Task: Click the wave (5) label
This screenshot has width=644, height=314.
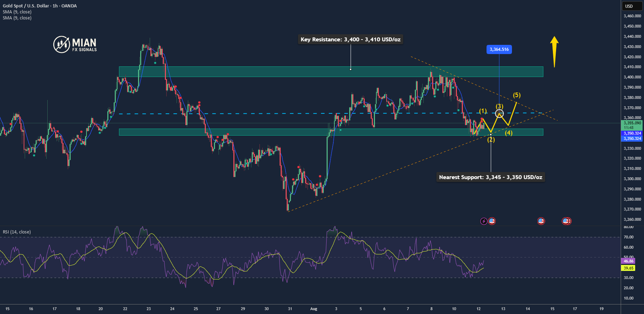Action: (x=517, y=95)
